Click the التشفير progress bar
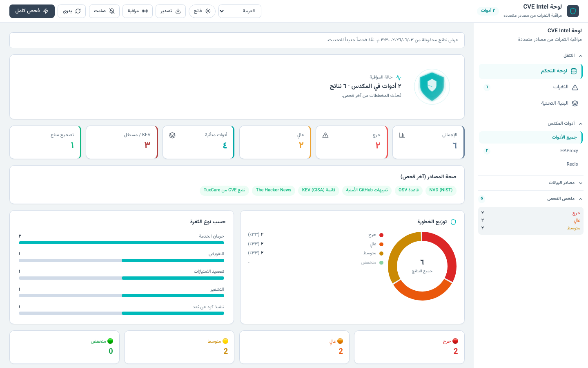This screenshot has height=368, width=588. (121, 296)
